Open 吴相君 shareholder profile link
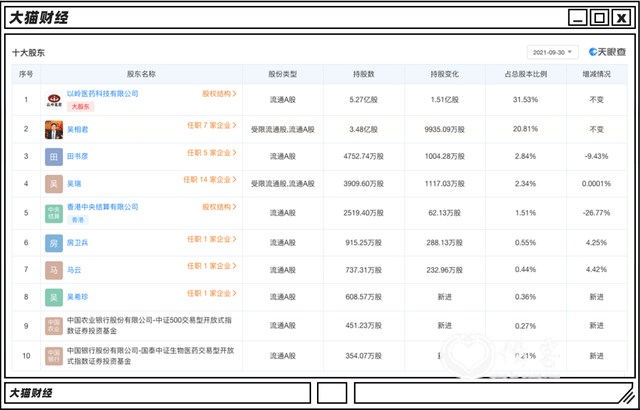Image resolution: width=640 pixels, height=410 pixels. [x=78, y=130]
